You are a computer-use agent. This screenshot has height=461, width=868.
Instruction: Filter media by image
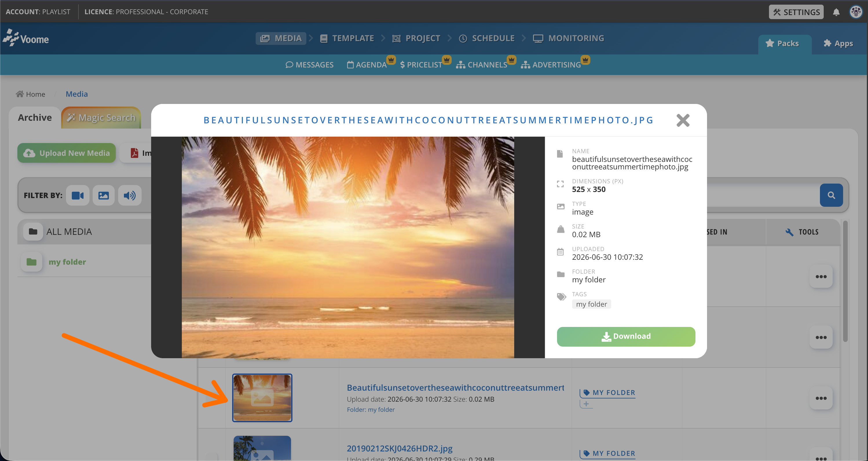tap(103, 195)
